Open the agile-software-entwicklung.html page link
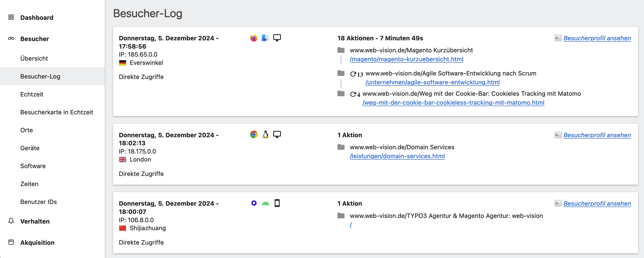 coord(407,82)
